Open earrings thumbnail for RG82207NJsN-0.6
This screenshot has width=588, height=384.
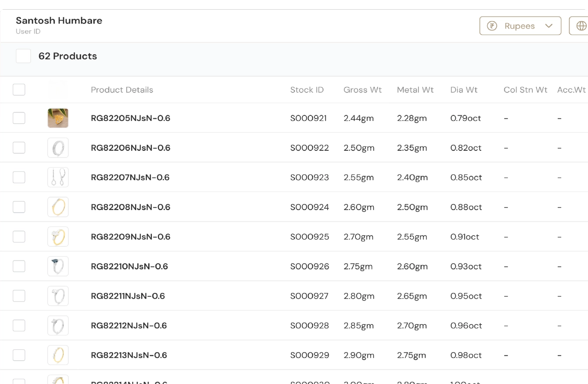(58, 178)
